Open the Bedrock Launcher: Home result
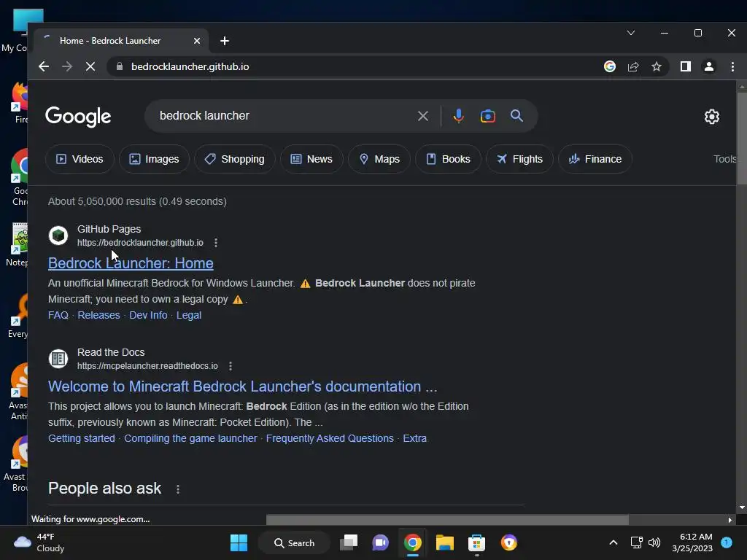Viewport: 747px width, 560px height. pyautogui.click(x=131, y=263)
